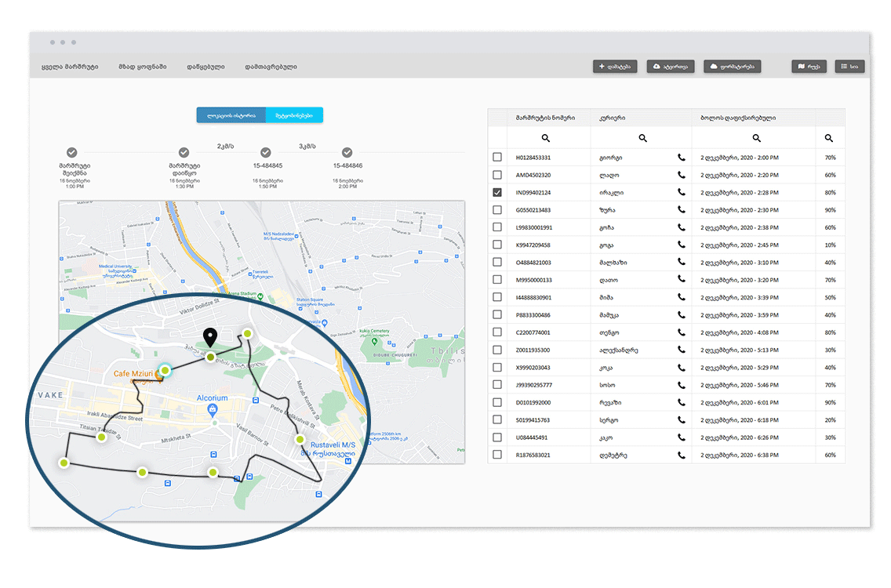Click phone icon in M9950000133 row
Viewport: 891px width, 588px height.
pos(682,280)
